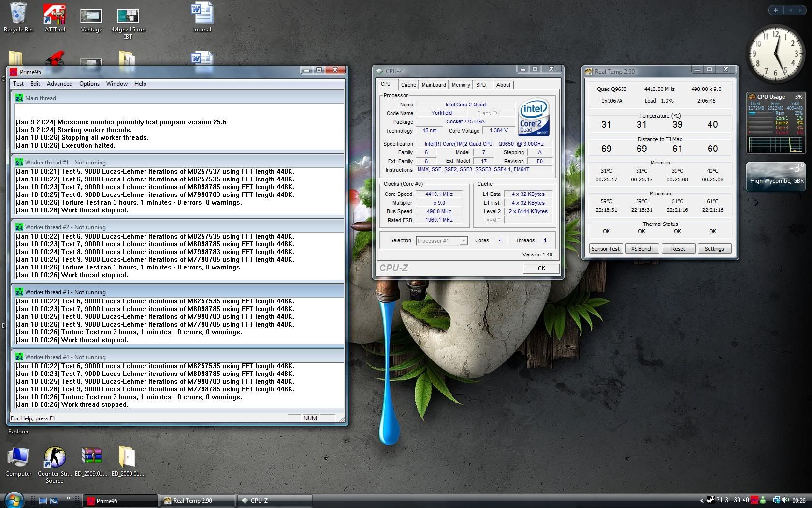The image size is (812, 508).
Task: Open the Test menu in Prime95
Action: pos(18,84)
